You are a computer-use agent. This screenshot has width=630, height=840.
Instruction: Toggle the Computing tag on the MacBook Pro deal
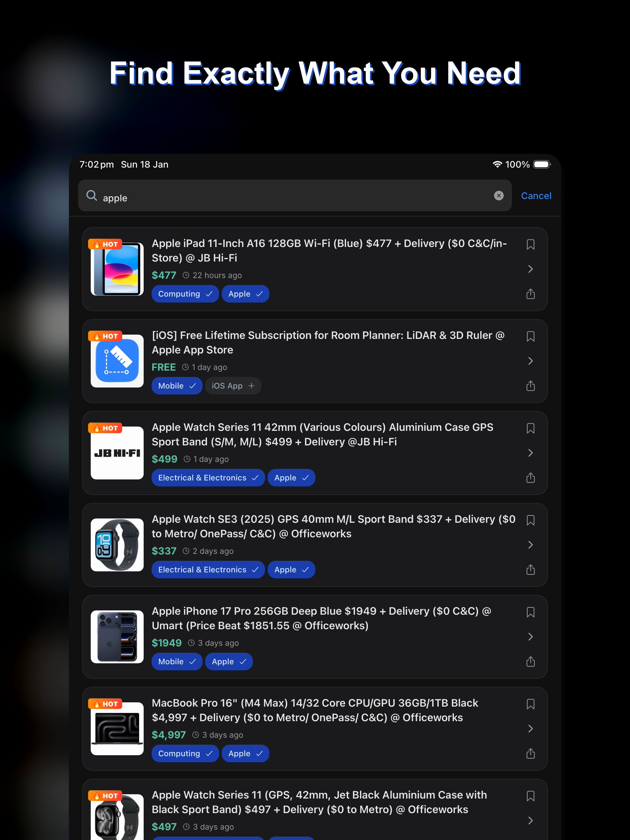coord(185,753)
